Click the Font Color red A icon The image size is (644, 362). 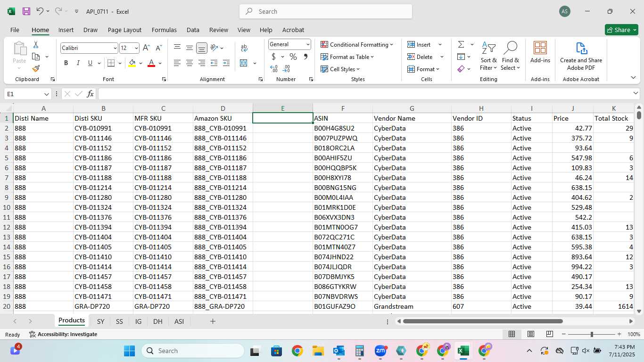(x=151, y=63)
